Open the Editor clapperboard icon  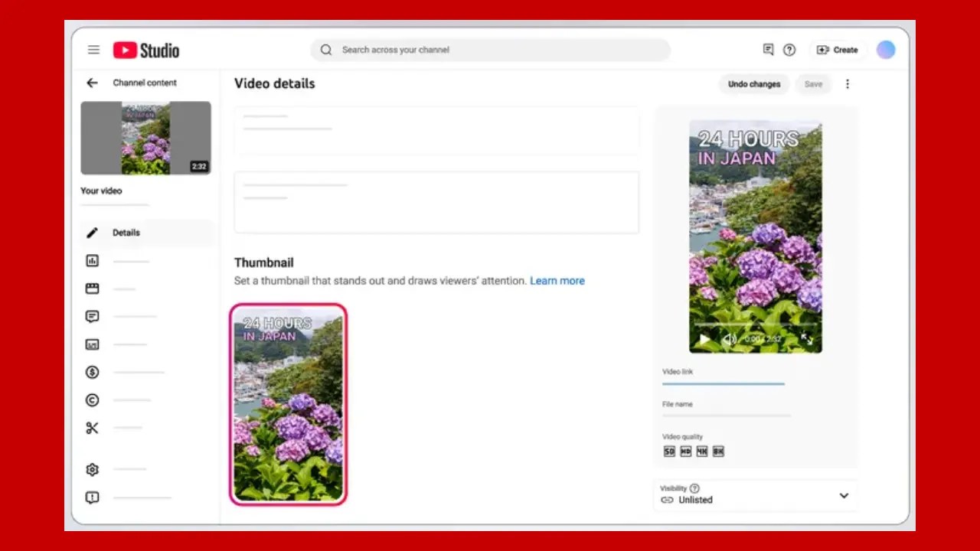93,289
